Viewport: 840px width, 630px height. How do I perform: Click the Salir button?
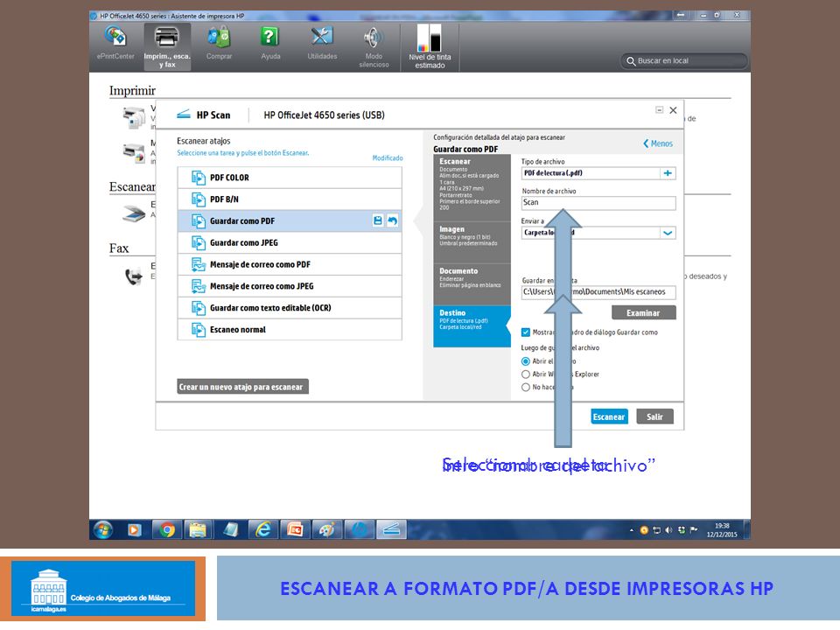(x=654, y=416)
